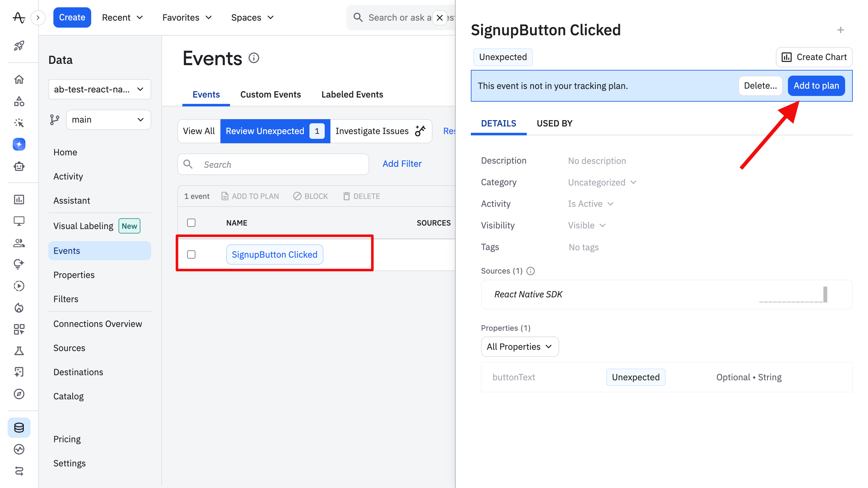Click the Events info icon
This screenshot has width=868, height=488.
[254, 58]
